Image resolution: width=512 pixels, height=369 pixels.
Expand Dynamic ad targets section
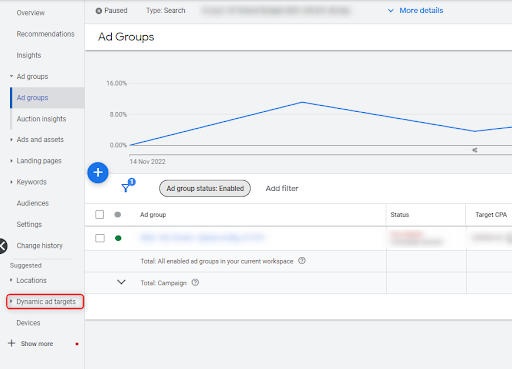click(11, 301)
